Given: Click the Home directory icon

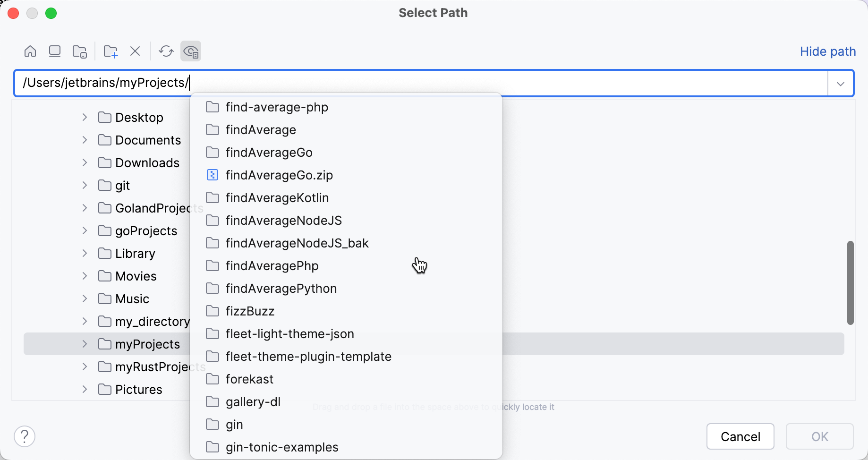Looking at the screenshot, I should tap(30, 51).
